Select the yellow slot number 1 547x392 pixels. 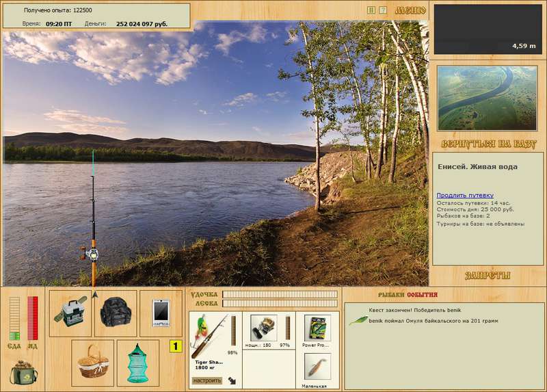tap(176, 346)
